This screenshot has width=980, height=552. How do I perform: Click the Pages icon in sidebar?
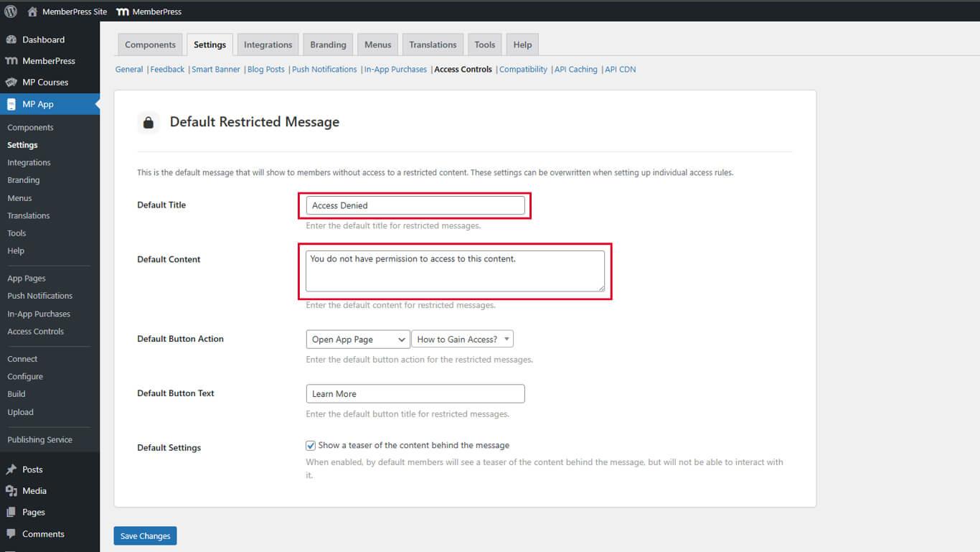(x=11, y=513)
